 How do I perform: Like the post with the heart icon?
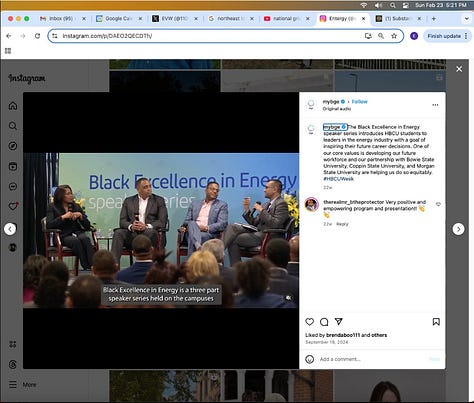pos(310,322)
